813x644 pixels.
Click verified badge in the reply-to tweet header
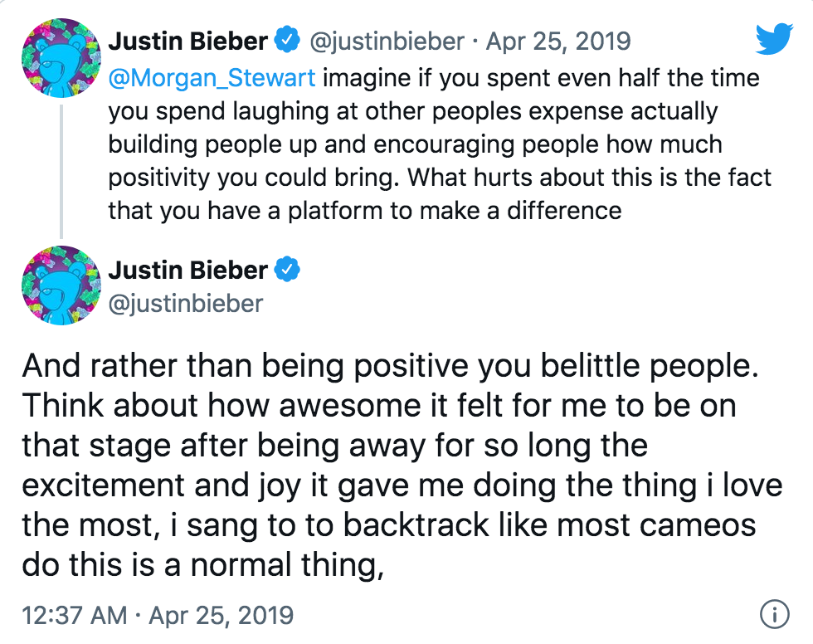(x=288, y=40)
